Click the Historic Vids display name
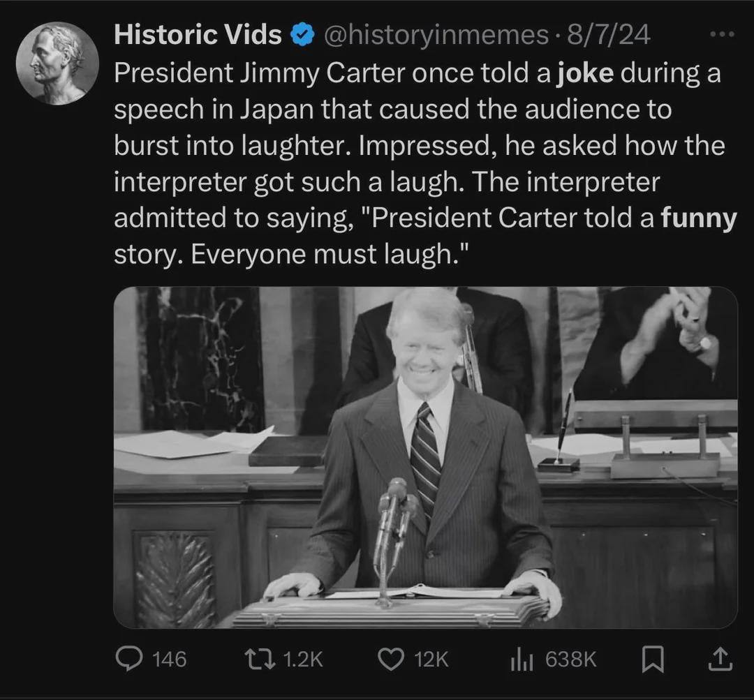 click(198, 35)
